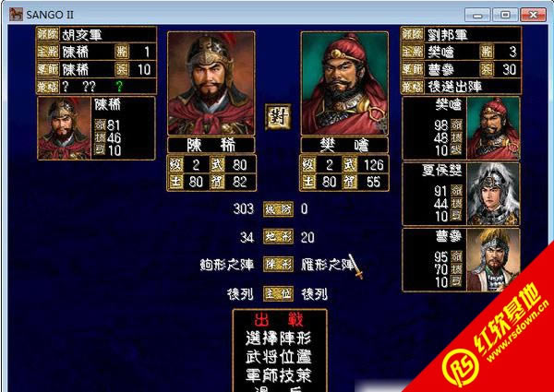
Task: Click the 陳稀 name plate below portrait
Action: (211, 145)
